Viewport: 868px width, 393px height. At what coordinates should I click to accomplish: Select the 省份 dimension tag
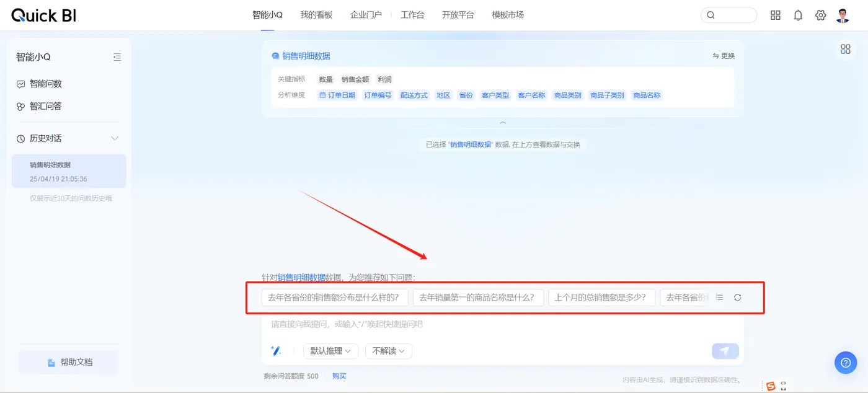pos(466,95)
